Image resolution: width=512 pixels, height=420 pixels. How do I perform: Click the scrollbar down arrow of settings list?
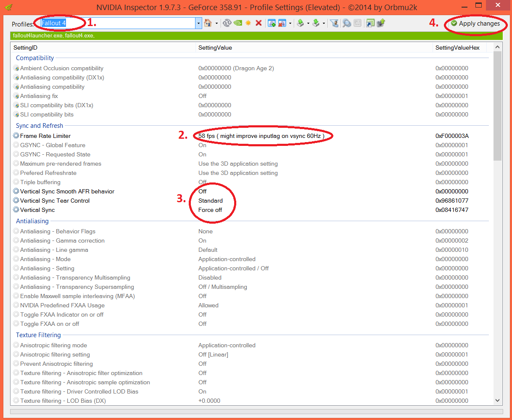pyautogui.click(x=498, y=401)
